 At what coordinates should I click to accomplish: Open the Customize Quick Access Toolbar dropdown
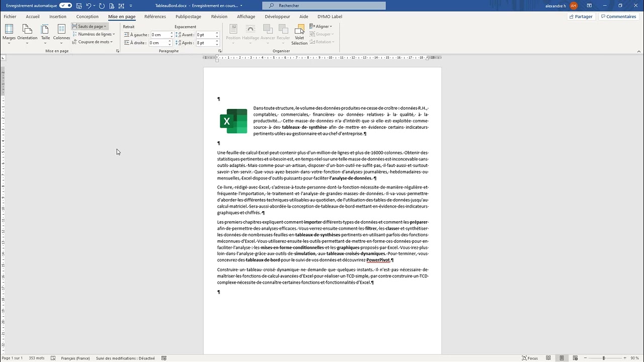[x=131, y=6]
